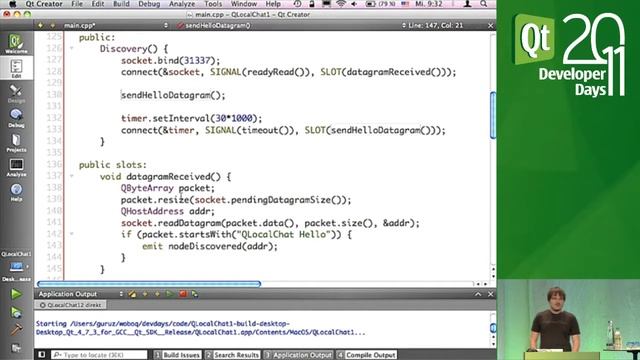The image size is (640, 360).
Task: Open Projects mode in sidebar
Action: [16, 142]
